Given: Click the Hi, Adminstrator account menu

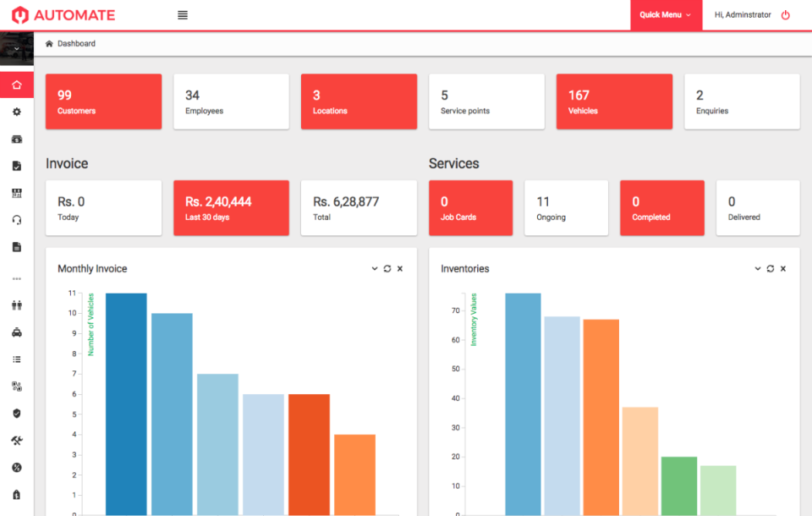Looking at the screenshot, I should coord(744,14).
